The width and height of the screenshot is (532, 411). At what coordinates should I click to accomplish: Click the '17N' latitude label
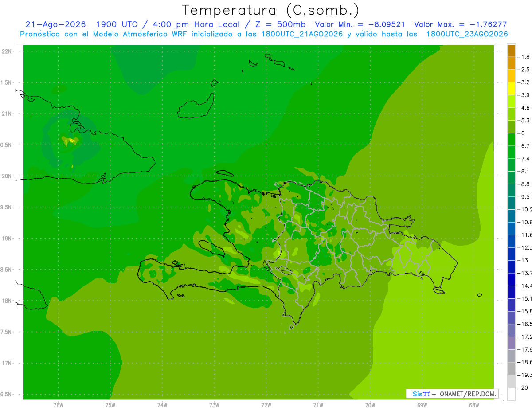pyautogui.click(x=8, y=363)
